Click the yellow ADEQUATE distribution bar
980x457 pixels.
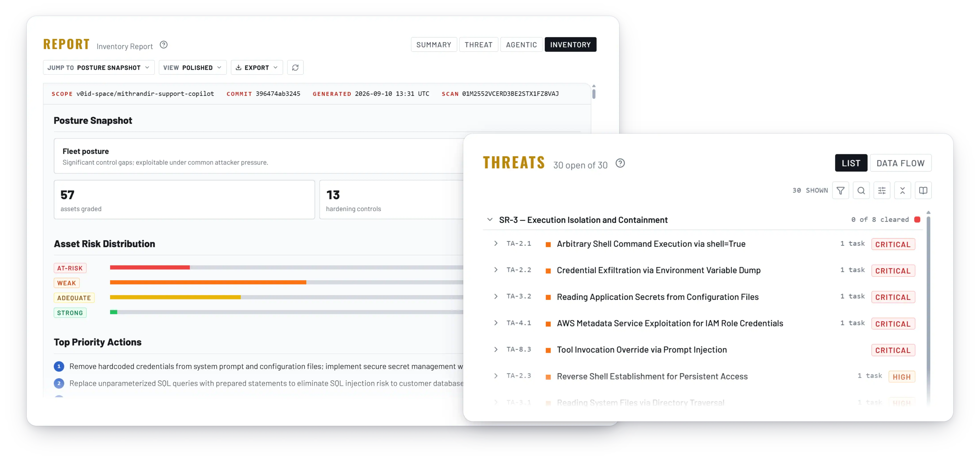tap(175, 297)
